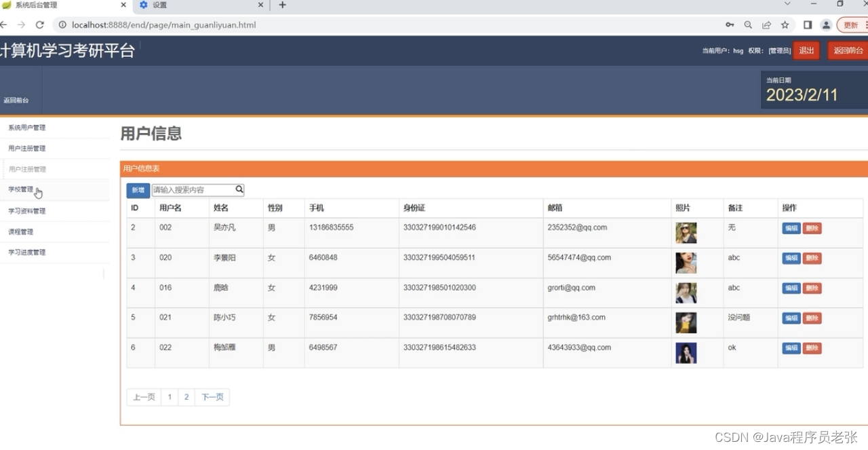Go to 下一页 next page
The image size is (868, 450).
coord(212,397)
